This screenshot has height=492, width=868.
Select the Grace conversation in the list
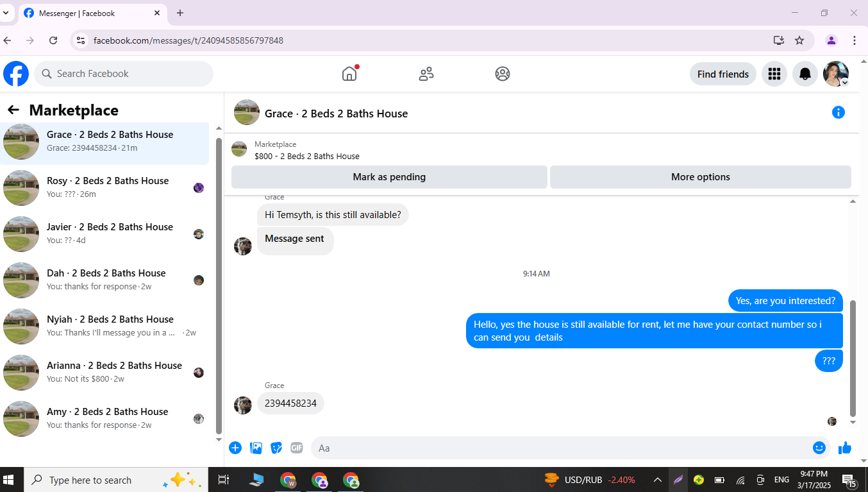click(x=104, y=142)
